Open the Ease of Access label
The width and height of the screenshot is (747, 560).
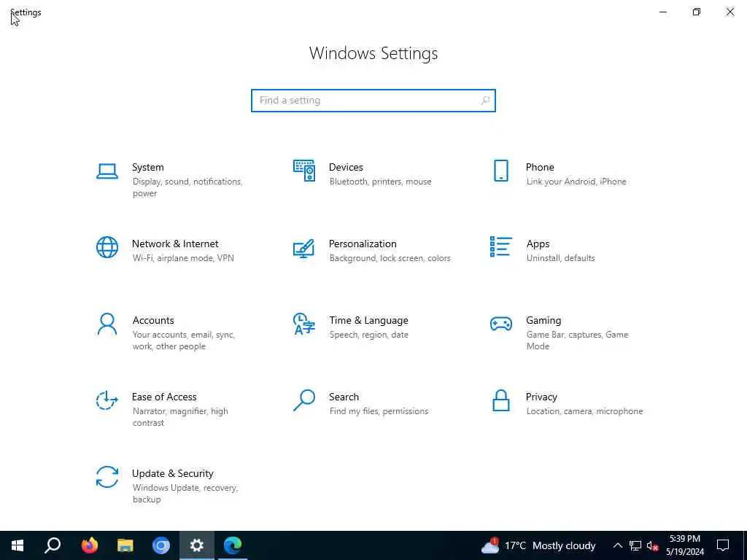point(164,397)
